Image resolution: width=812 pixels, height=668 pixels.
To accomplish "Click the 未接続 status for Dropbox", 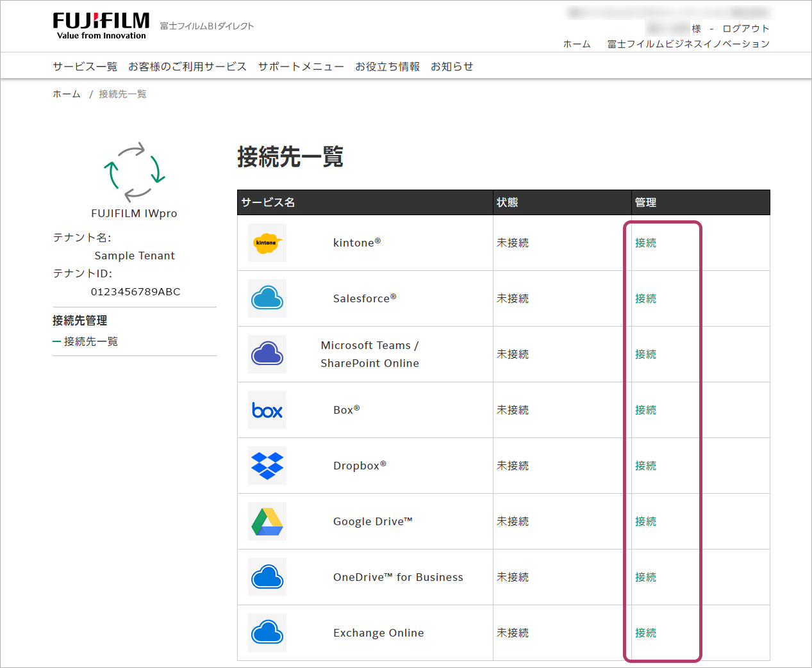I will [x=513, y=466].
